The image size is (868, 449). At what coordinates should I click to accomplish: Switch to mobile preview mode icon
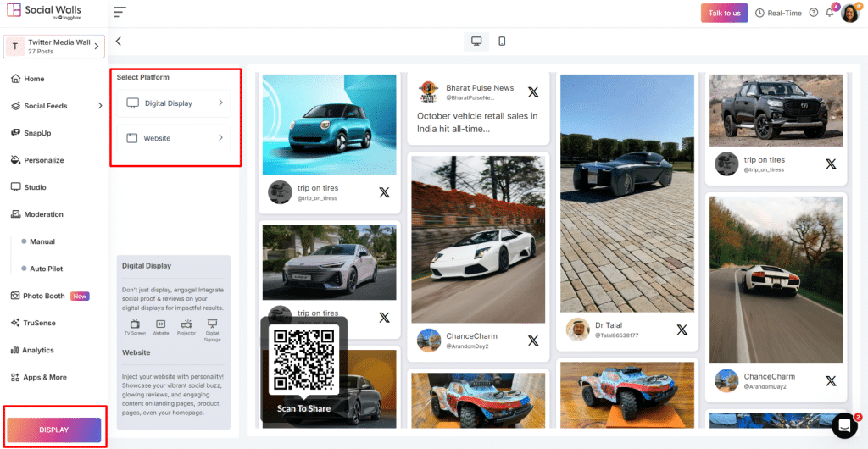pos(502,42)
